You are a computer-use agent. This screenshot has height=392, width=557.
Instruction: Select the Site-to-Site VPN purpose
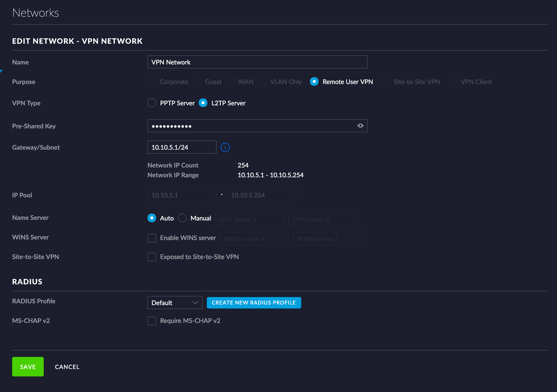[385, 82]
